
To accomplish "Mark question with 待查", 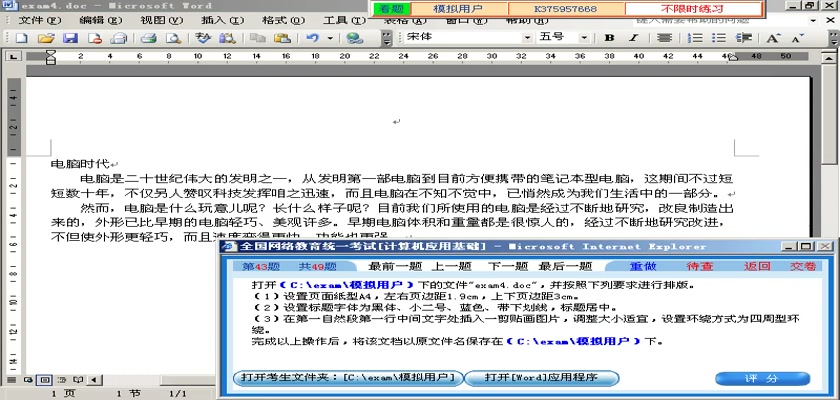I will (700, 266).
